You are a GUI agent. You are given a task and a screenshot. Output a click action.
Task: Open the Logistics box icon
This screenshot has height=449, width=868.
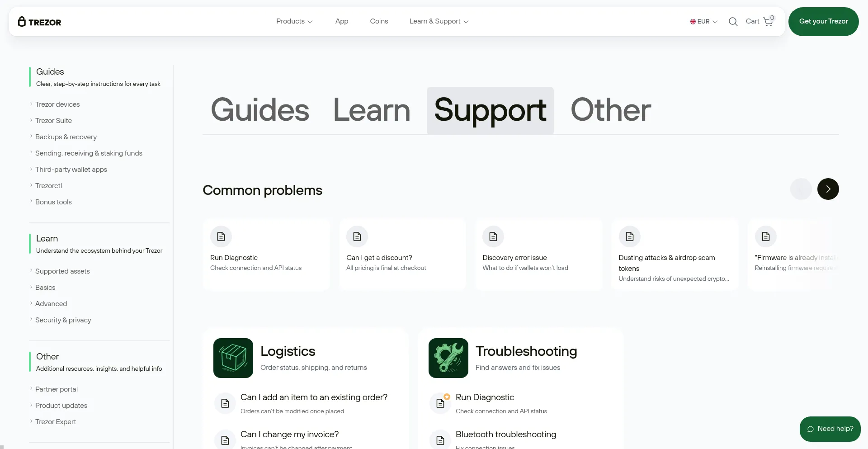pos(233,358)
